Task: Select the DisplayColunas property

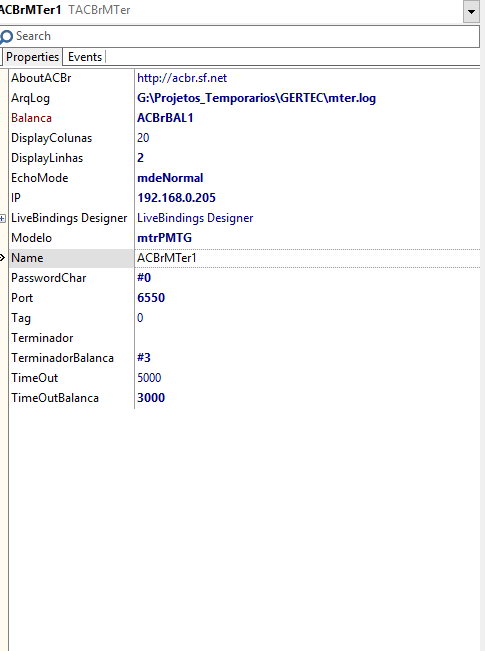Action: (51, 138)
